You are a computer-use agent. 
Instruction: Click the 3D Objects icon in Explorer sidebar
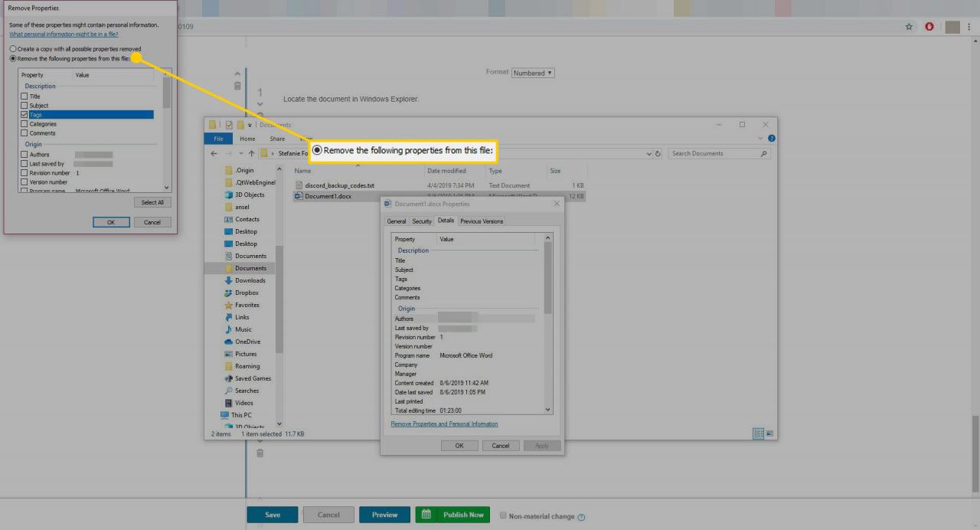[x=228, y=195]
